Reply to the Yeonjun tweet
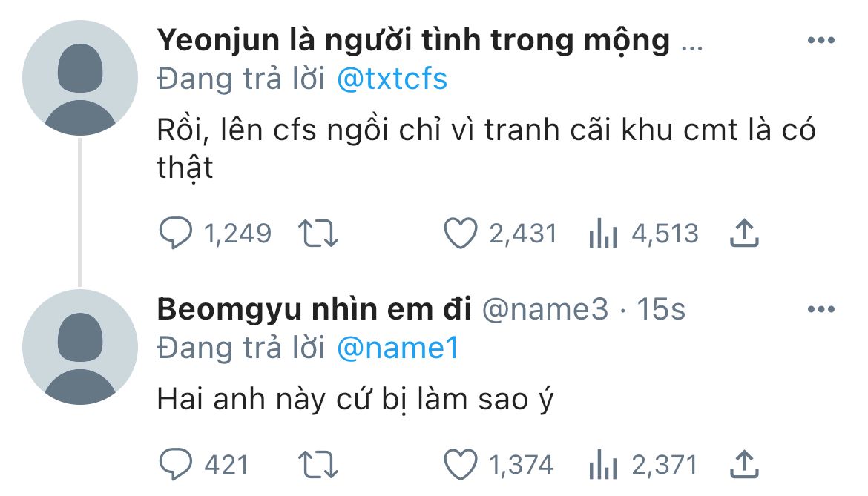The width and height of the screenshot is (868, 496). (176, 234)
